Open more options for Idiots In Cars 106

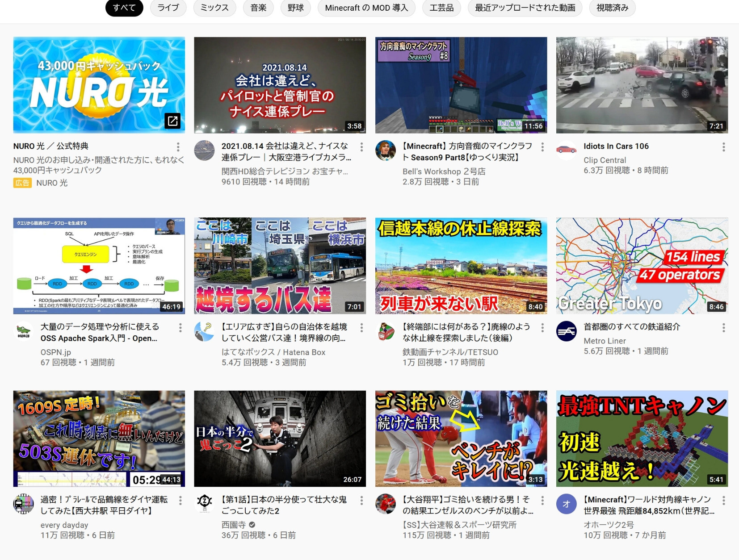tap(723, 147)
